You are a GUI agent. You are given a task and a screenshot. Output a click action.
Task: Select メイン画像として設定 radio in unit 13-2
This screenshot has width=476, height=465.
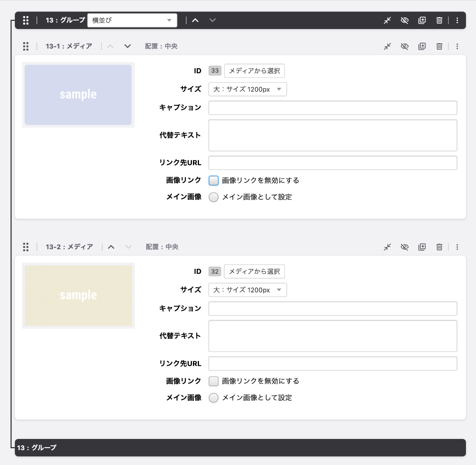pos(213,398)
